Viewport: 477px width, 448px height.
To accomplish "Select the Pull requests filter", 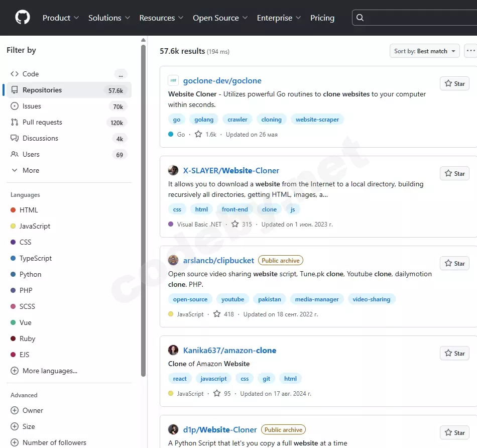I will pyautogui.click(x=42, y=122).
